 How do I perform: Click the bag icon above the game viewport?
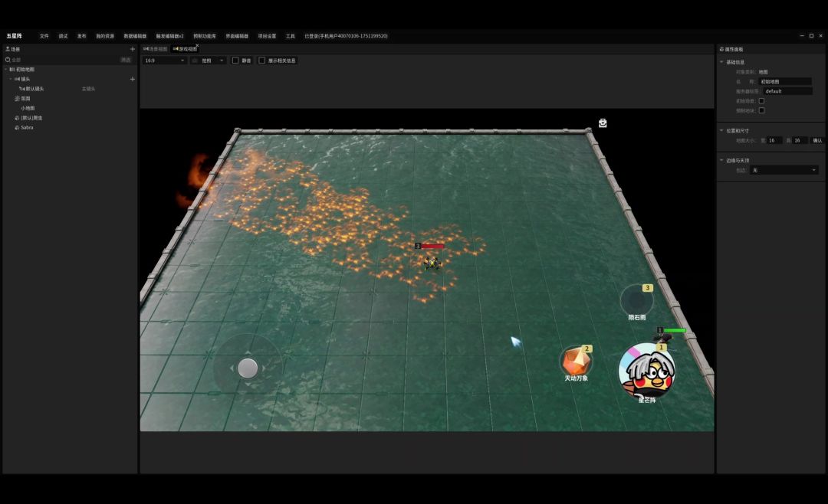tap(603, 123)
